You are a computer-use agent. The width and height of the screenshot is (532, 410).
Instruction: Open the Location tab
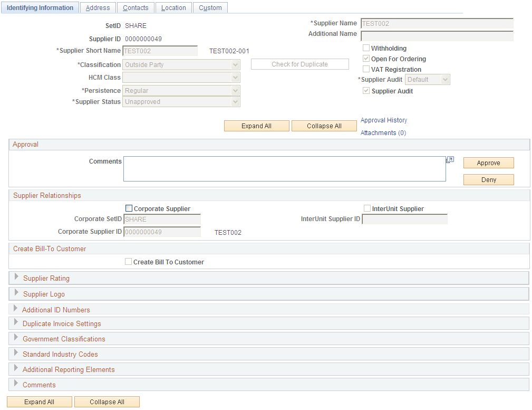pos(173,7)
